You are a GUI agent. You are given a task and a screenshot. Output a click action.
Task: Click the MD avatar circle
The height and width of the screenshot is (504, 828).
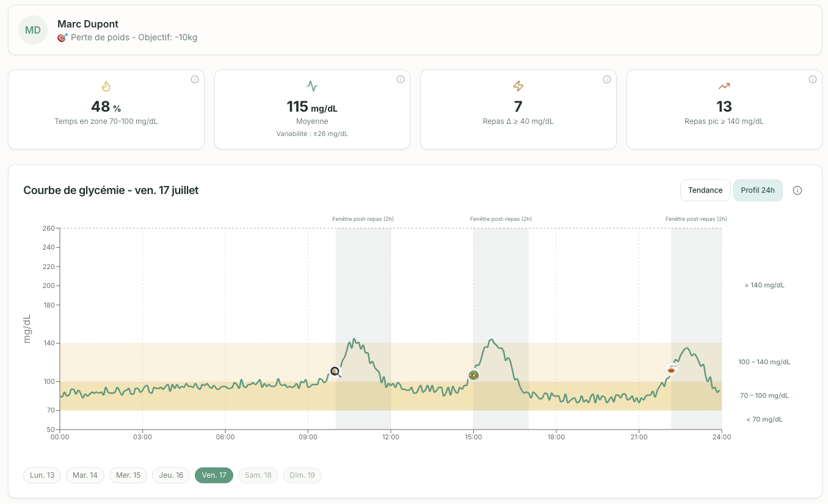coord(33,30)
